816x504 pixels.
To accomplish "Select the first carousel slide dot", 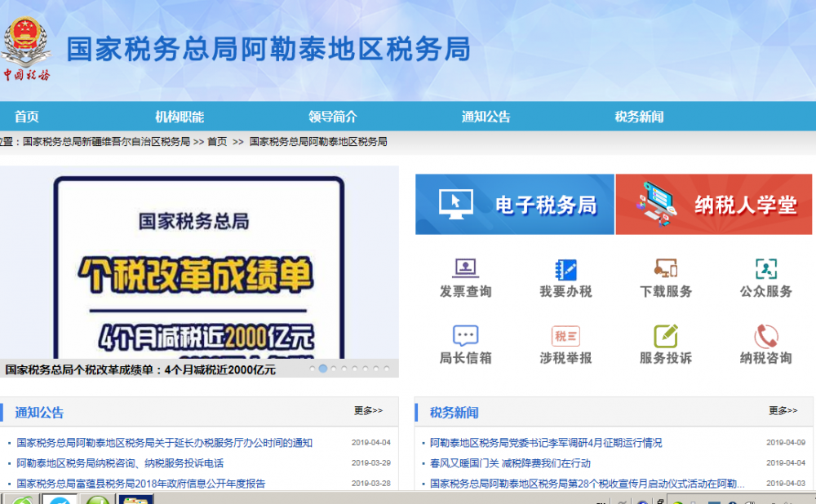I will (313, 368).
